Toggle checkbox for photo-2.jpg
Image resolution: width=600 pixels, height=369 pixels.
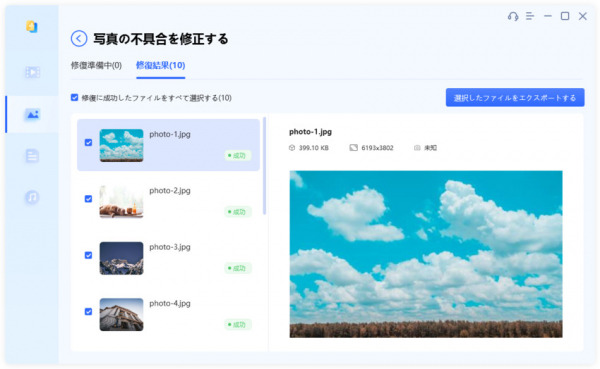88,199
